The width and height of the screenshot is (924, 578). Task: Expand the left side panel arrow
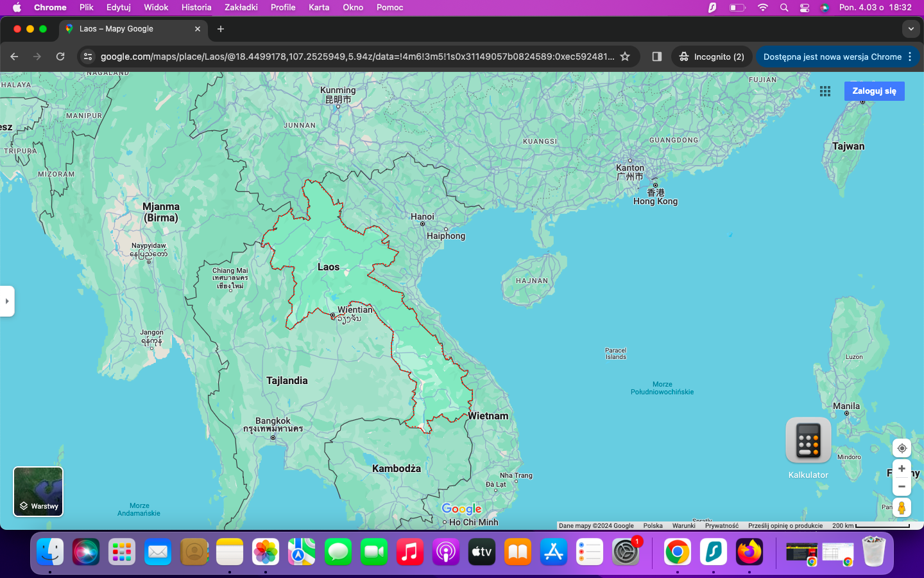(7, 301)
